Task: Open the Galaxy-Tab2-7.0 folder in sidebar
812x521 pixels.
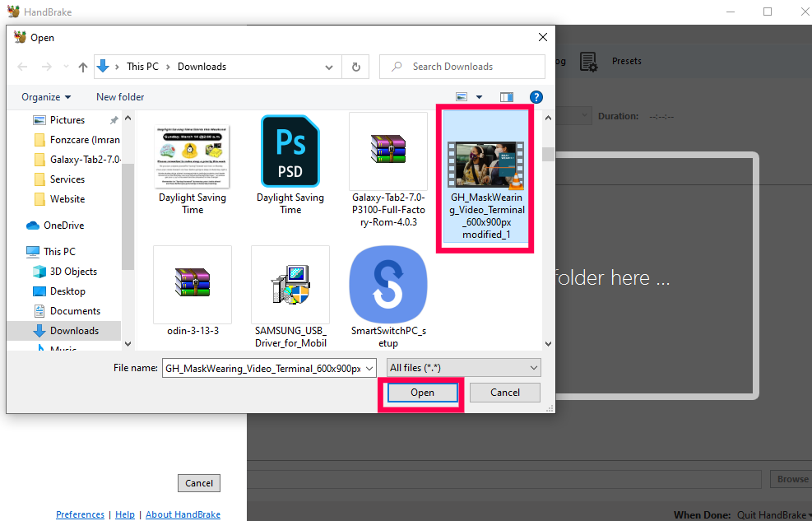Action: click(77, 160)
